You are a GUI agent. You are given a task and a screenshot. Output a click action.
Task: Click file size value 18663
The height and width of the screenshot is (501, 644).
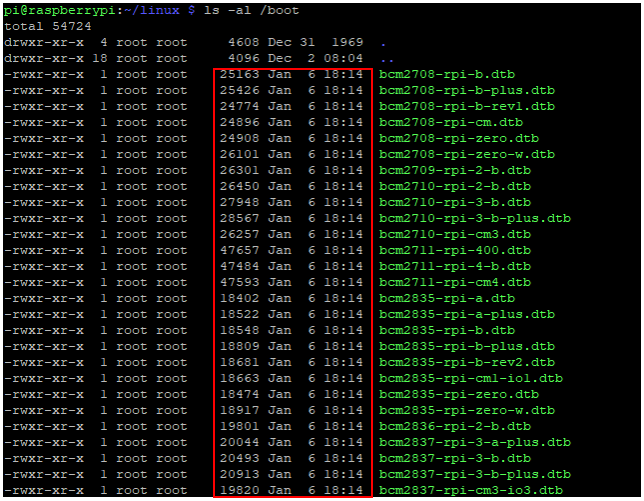pyautogui.click(x=239, y=379)
